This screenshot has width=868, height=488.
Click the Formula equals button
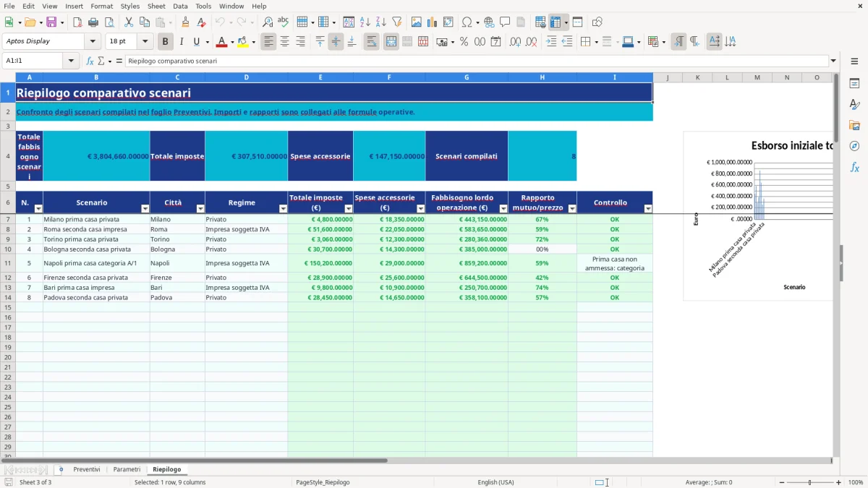point(119,61)
